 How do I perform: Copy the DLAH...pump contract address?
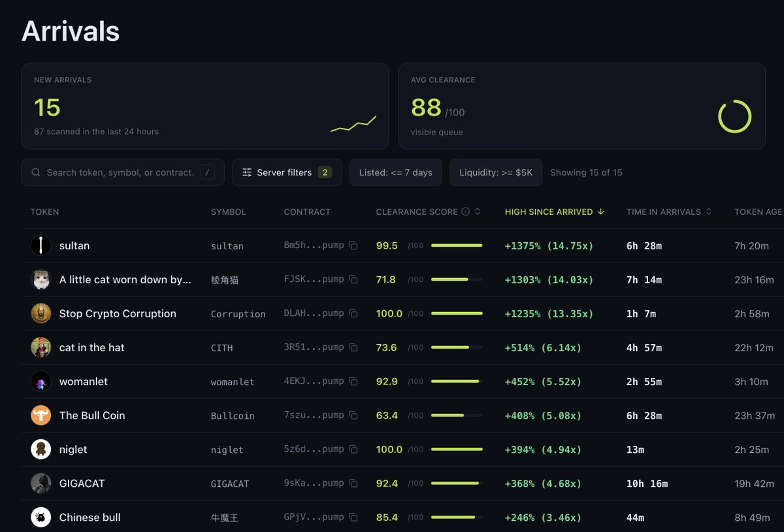(353, 313)
